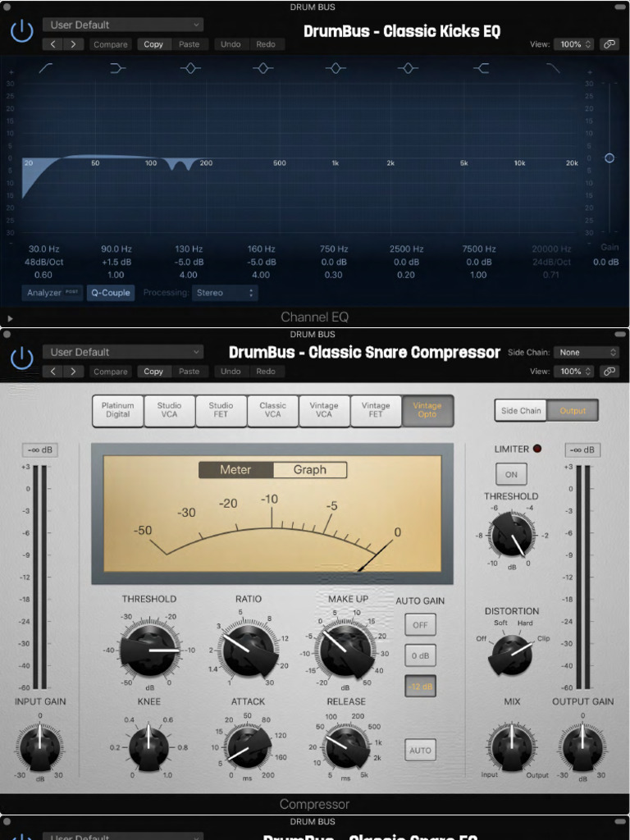Open Side Chain None dropdown
The width and height of the screenshot is (630, 840).
click(x=586, y=352)
